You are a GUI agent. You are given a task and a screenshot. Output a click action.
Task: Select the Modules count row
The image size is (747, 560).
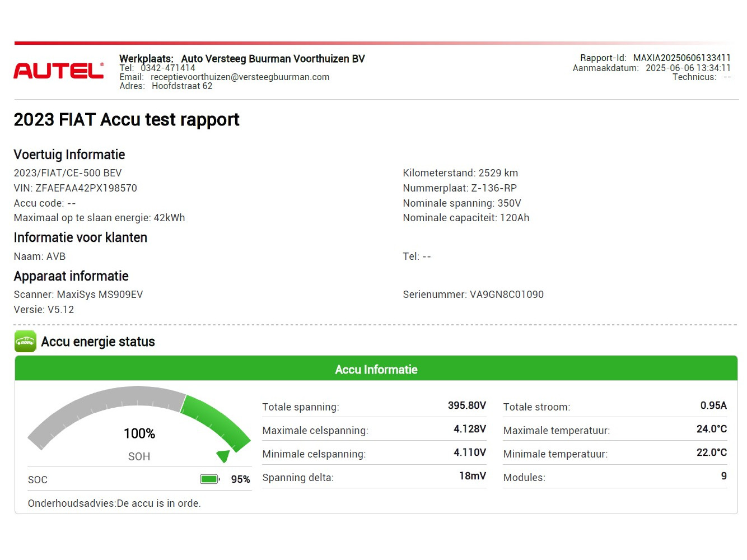(x=614, y=477)
